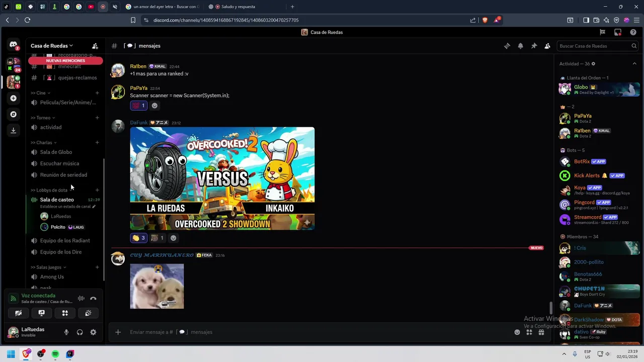Viewport: 644px width, 362px height.
Task: Open new browser tab plus button
Action: pos(292,7)
